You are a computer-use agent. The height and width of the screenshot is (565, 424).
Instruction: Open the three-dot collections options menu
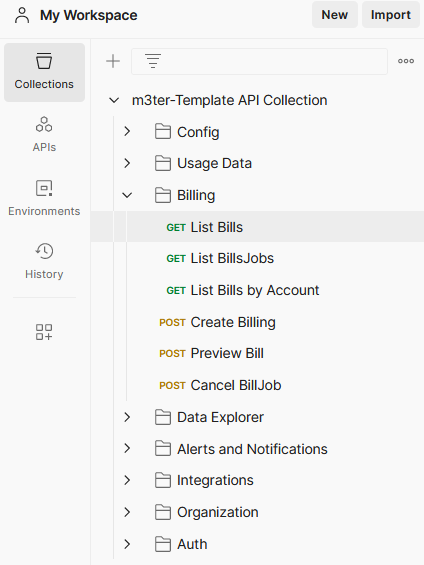tap(406, 61)
